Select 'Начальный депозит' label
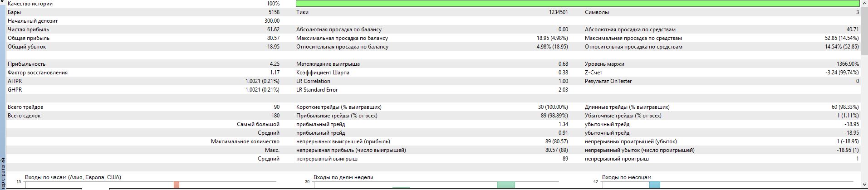868x190 pixels. pyautogui.click(x=33, y=21)
